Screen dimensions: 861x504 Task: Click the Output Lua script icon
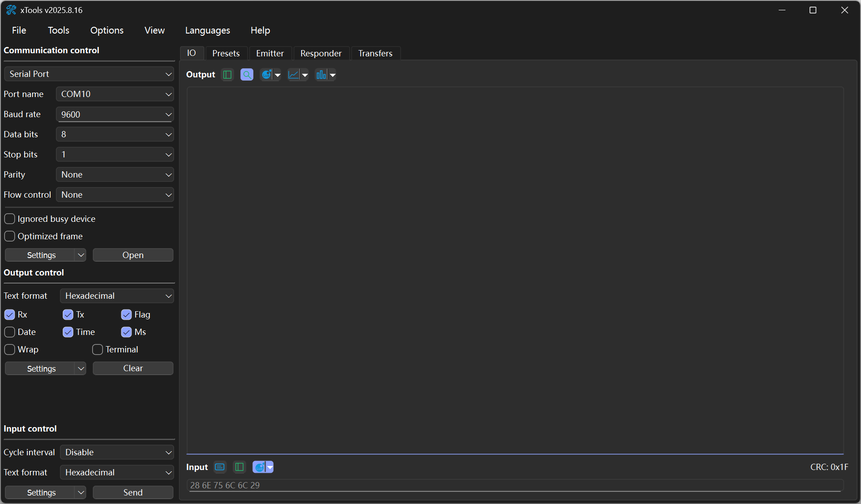pyautogui.click(x=267, y=75)
